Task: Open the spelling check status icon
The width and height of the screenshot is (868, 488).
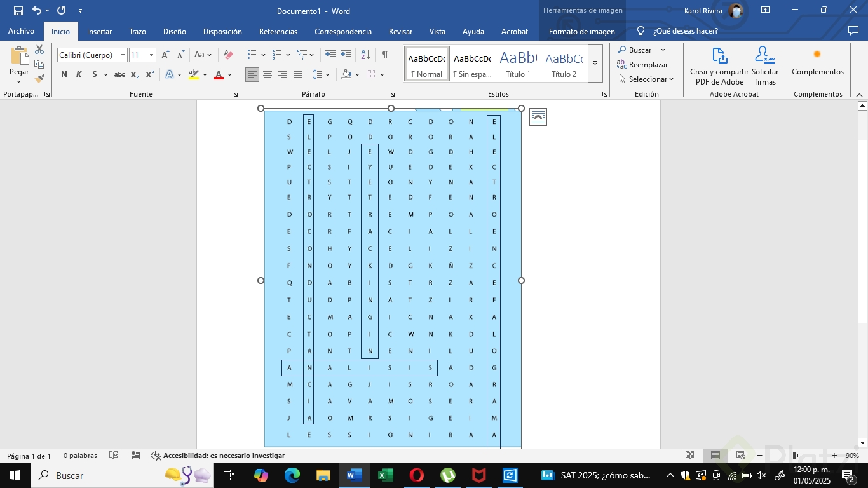Action: click(x=114, y=456)
